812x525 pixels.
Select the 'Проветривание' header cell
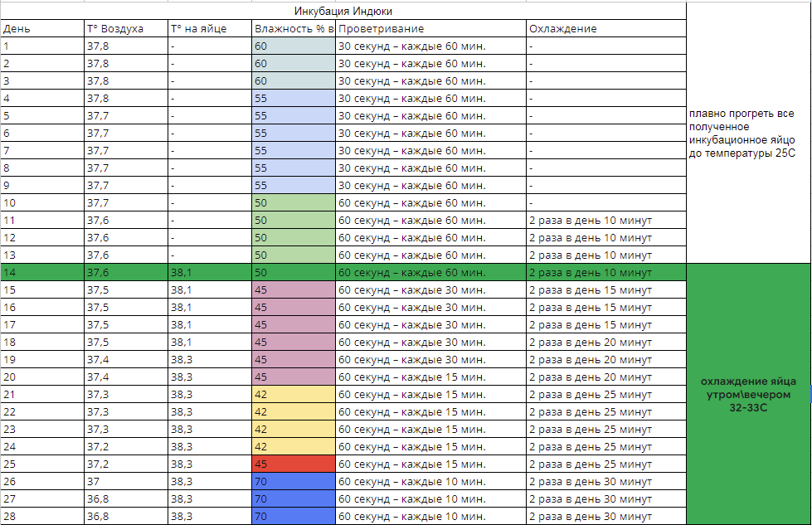click(430, 28)
